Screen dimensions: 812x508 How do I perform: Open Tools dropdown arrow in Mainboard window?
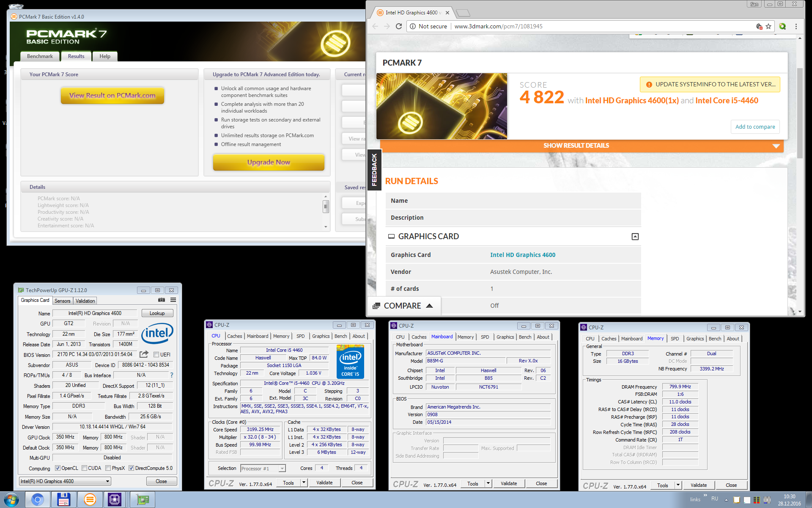[x=488, y=483]
